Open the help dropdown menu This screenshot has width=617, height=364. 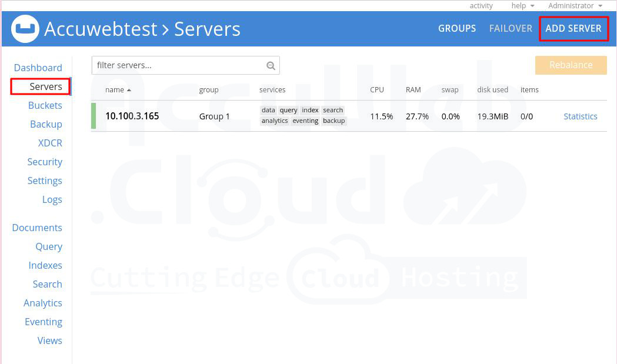pos(522,6)
